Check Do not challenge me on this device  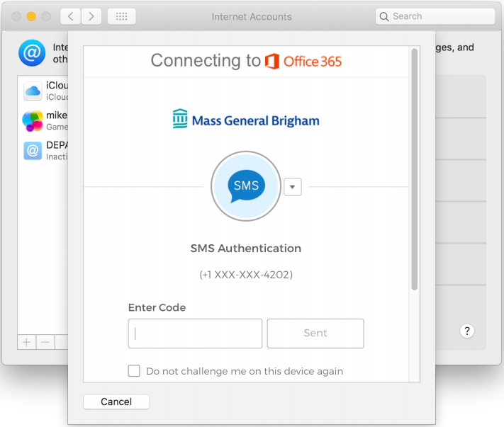click(x=134, y=371)
